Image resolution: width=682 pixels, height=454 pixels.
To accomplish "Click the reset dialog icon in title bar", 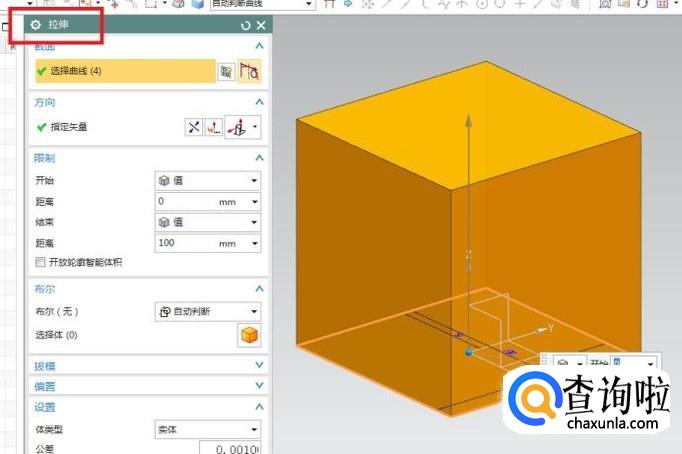I will pos(246,25).
